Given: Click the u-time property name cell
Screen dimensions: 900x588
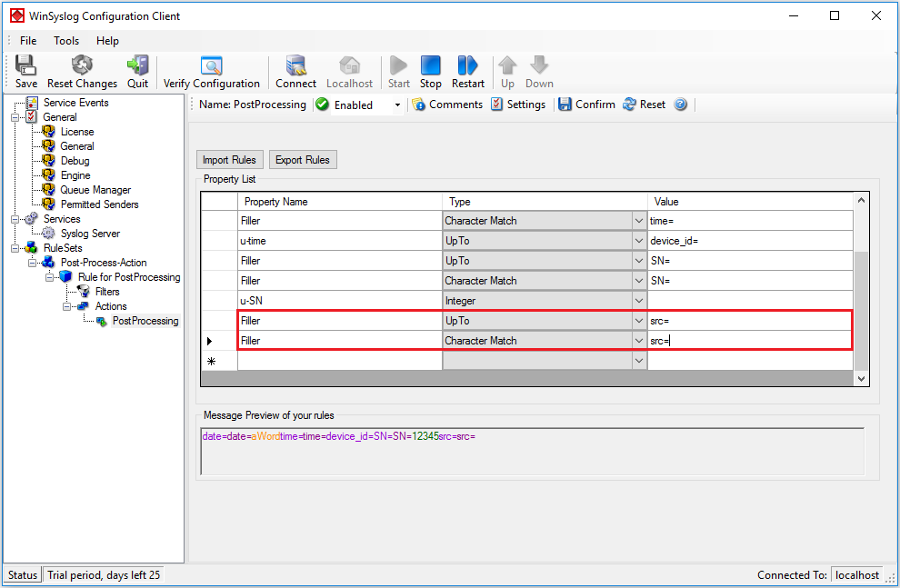Looking at the screenshot, I should (x=340, y=241).
